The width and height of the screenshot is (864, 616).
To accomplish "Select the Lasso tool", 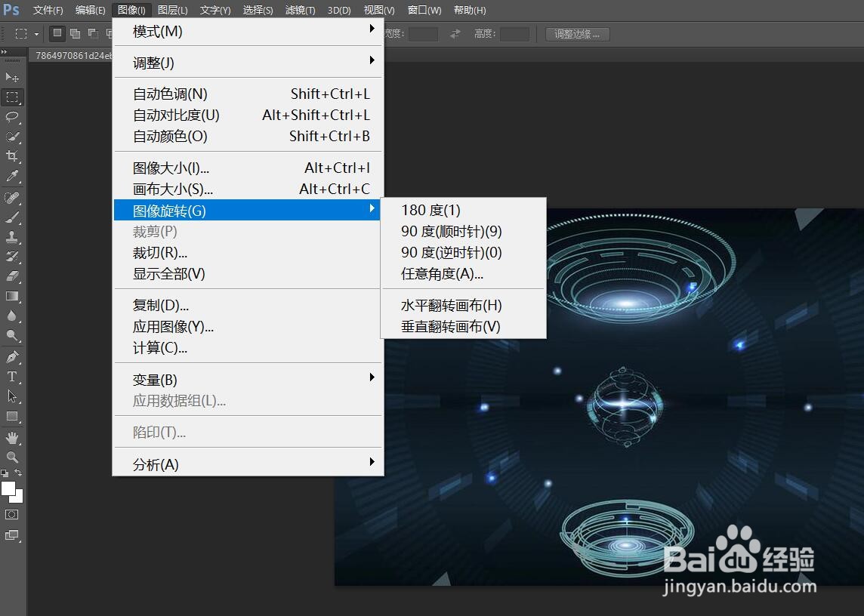I will point(12,117).
